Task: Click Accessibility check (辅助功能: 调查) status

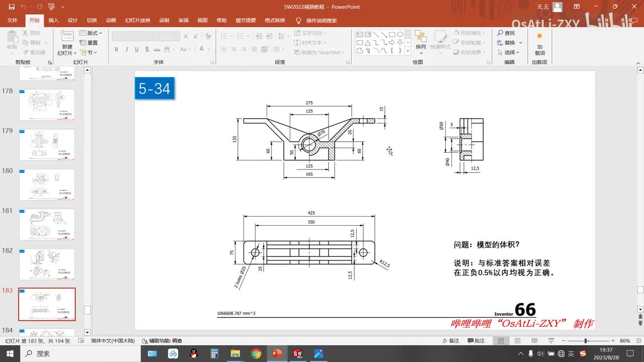Action: point(162,340)
